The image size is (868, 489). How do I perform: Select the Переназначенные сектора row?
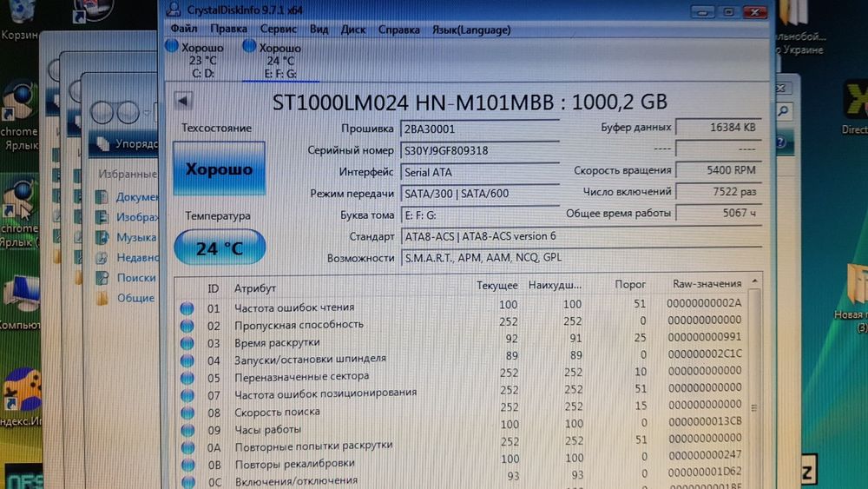[463, 374]
